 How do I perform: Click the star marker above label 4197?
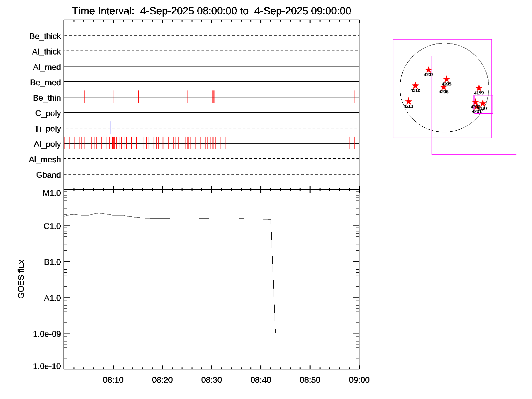click(x=483, y=103)
